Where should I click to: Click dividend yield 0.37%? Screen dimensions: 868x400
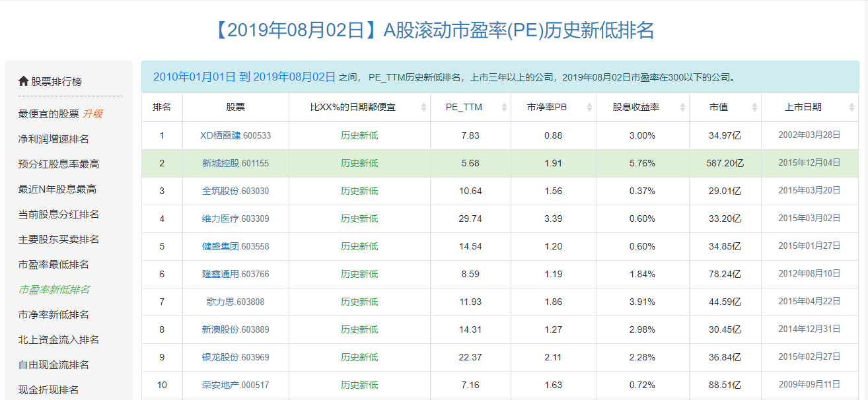pyautogui.click(x=642, y=191)
